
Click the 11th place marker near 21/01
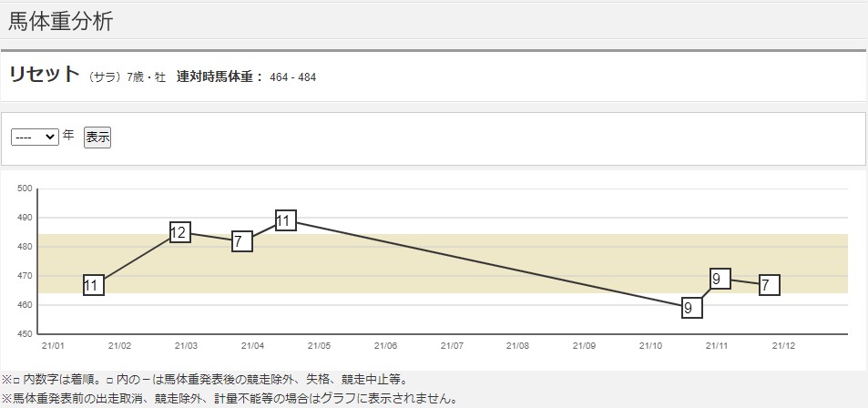pyautogui.click(x=93, y=285)
